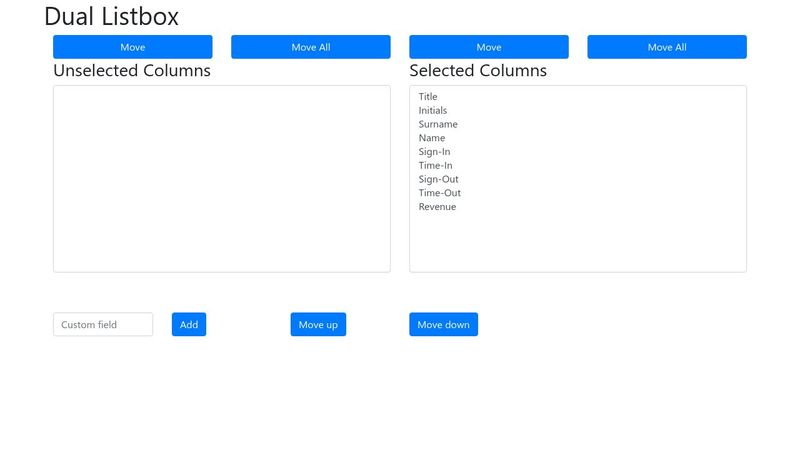Select the Surname list item
800x450 pixels.
pyautogui.click(x=438, y=125)
